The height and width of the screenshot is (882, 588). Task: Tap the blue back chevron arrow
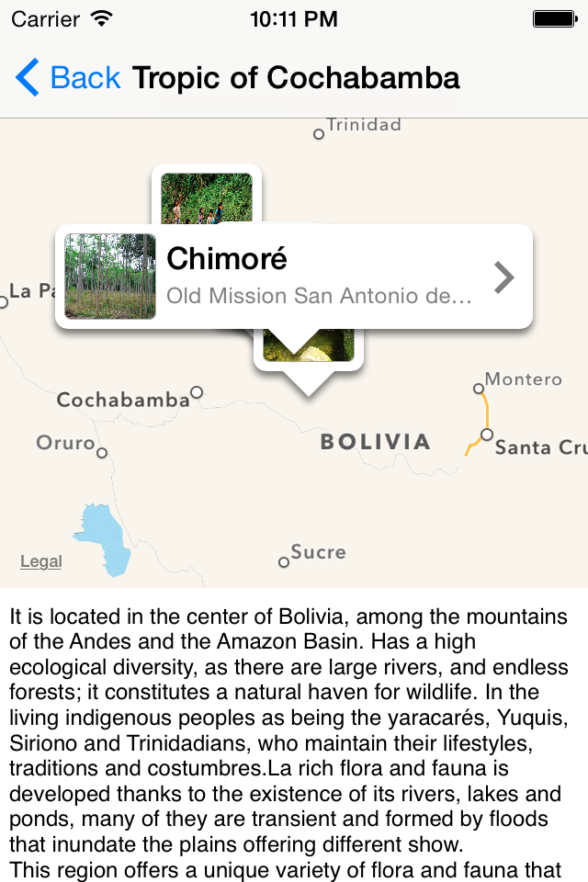click(x=27, y=77)
